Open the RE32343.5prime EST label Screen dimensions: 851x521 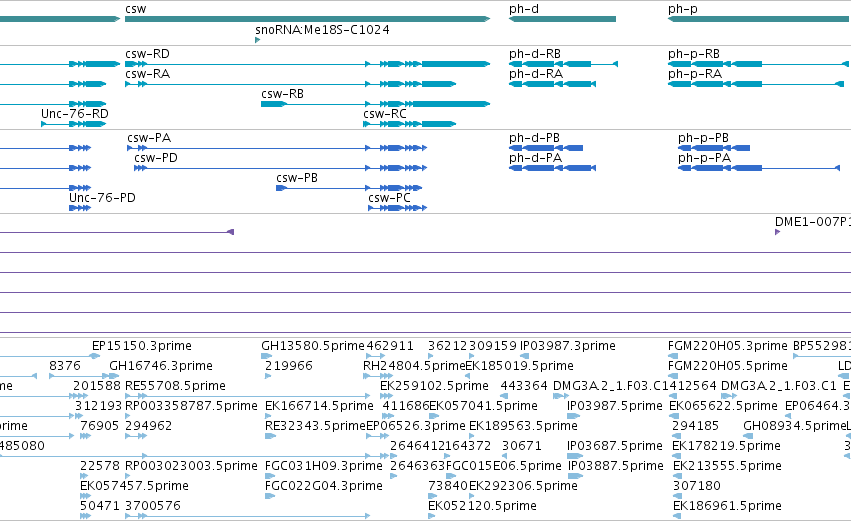click(x=315, y=427)
